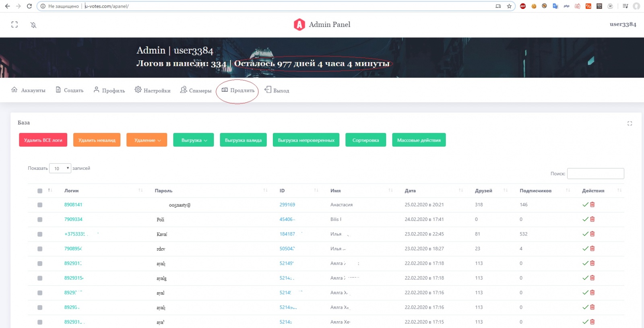644x328 pixels.
Task: Click green checkmark in rdev row
Action: click(x=585, y=249)
